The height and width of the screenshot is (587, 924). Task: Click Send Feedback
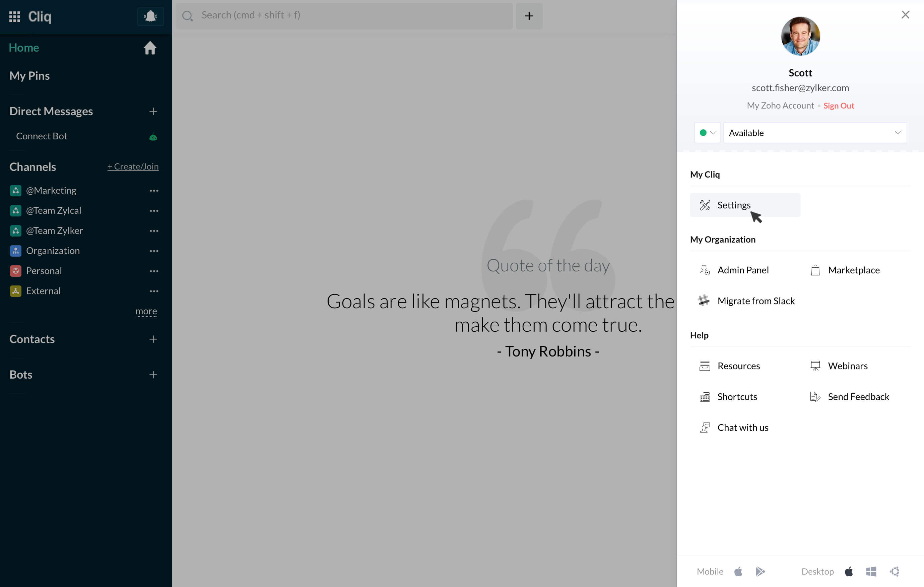click(858, 397)
